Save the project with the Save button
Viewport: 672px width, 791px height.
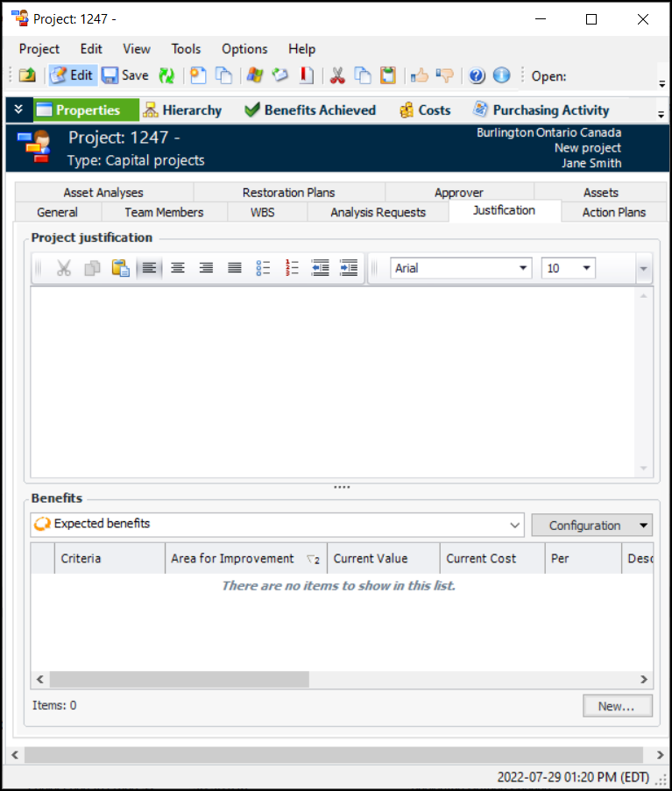coord(125,75)
